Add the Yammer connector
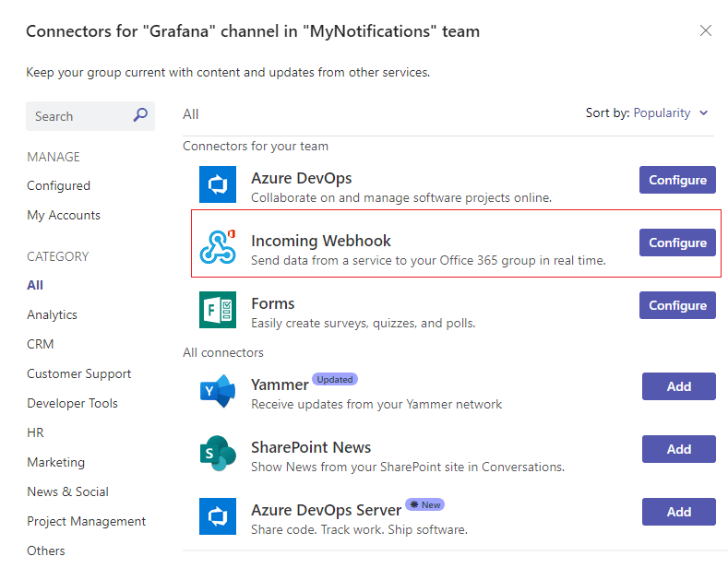728x580 pixels. [x=678, y=386]
